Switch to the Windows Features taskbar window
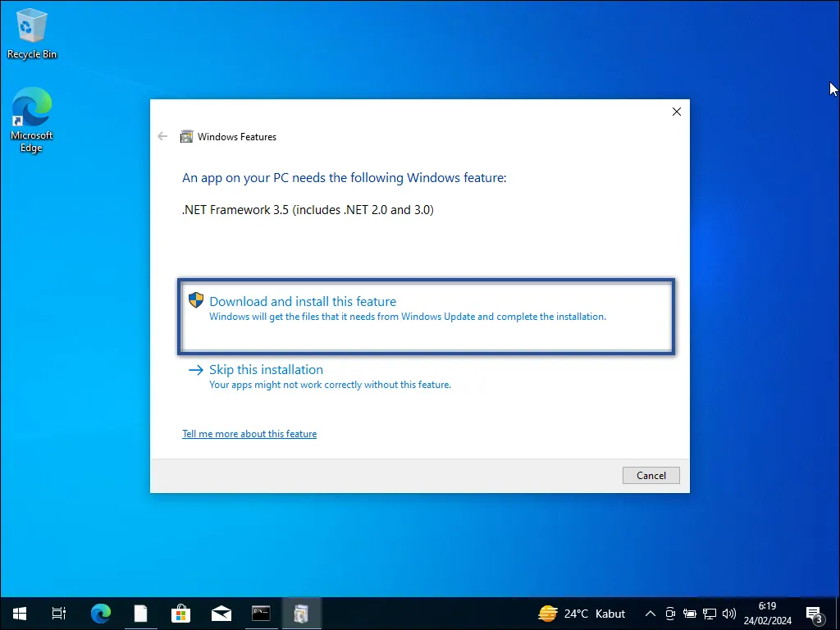Image resolution: width=840 pixels, height=630 pixels. pyautogui.click(x=302, y=613)
